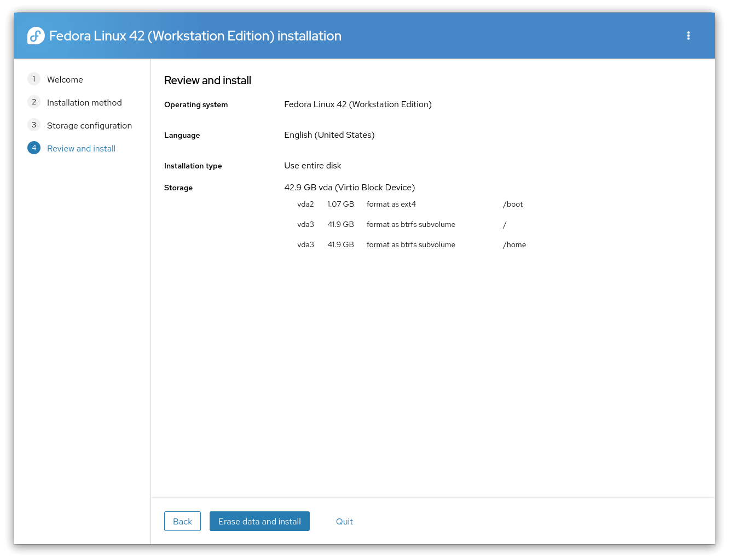729x560 pixels.
Task: Select the Language label
Action: pyautogui.click(x=182, y=135)
